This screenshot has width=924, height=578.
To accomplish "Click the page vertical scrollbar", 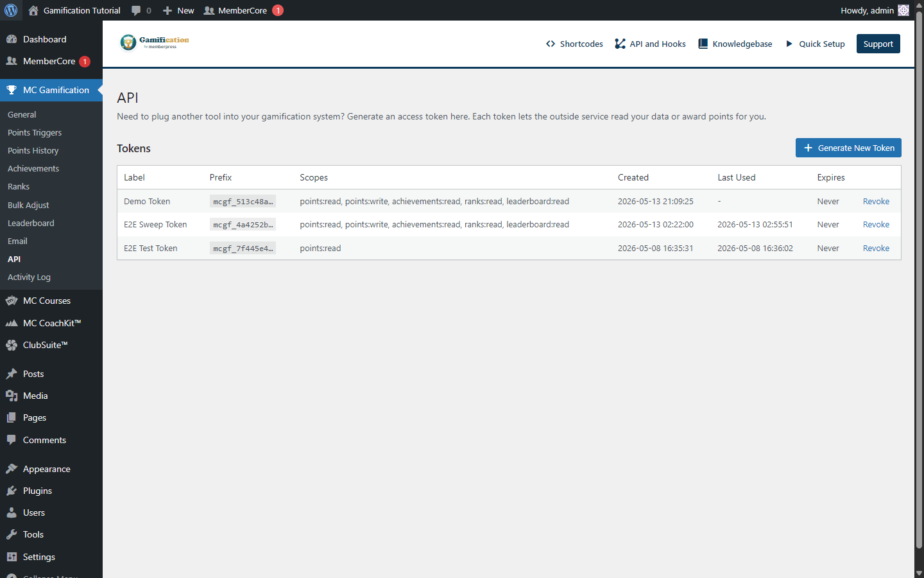I will (x=919, y=279).
